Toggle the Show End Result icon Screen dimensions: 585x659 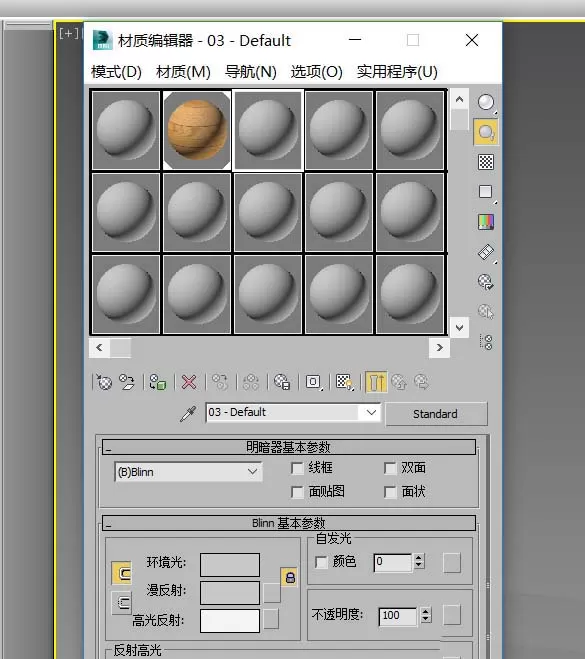[376, 382]
